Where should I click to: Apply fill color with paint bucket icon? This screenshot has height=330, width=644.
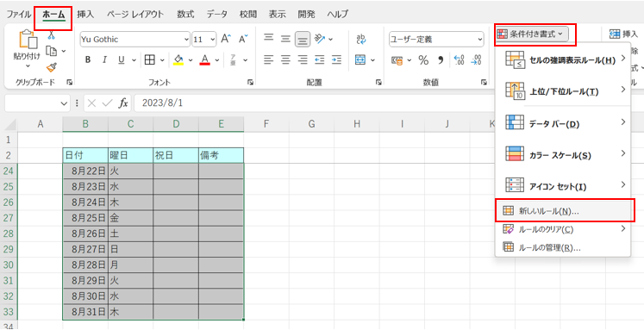click(178, 60)
